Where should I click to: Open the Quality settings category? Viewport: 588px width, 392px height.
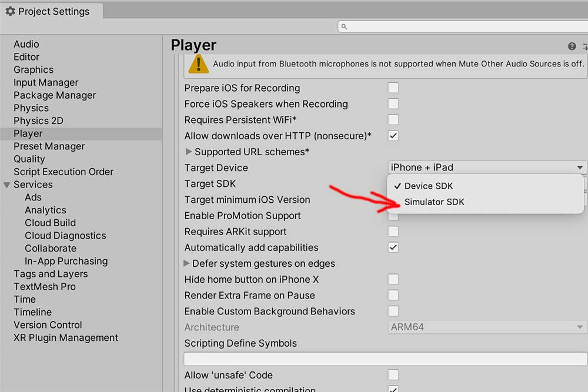(x=29, y=159)
